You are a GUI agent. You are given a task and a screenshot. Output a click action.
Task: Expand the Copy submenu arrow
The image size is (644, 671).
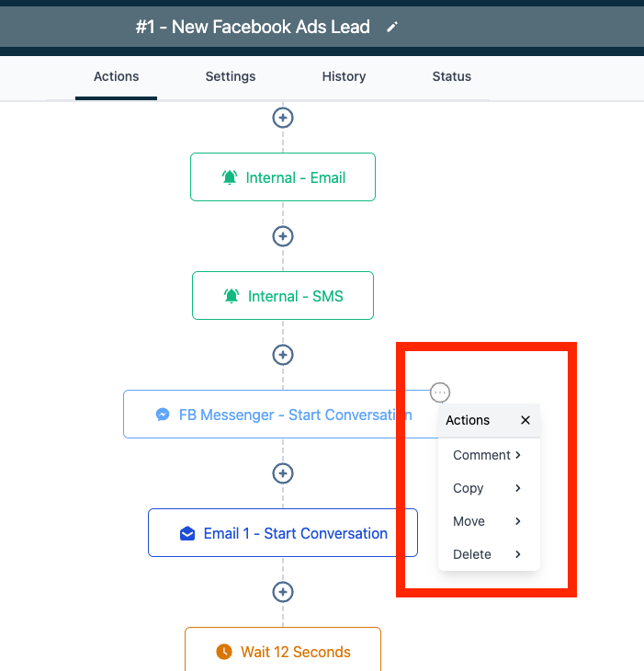518,488
